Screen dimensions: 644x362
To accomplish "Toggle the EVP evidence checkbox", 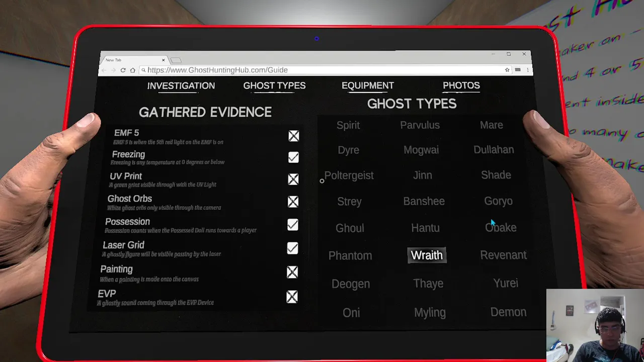I will pos(292,297).
